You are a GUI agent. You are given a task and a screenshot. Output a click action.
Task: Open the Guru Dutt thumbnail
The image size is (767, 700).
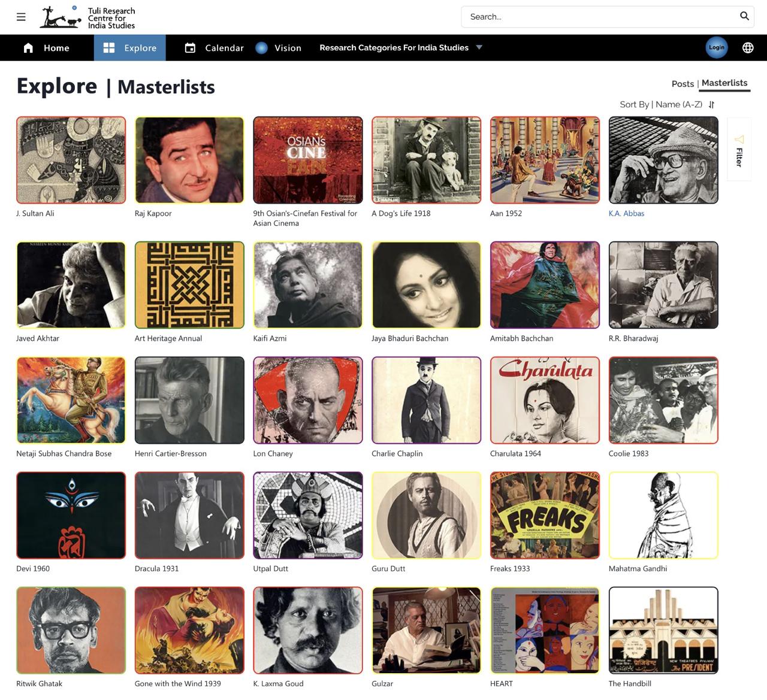click(x=427, y=515)
